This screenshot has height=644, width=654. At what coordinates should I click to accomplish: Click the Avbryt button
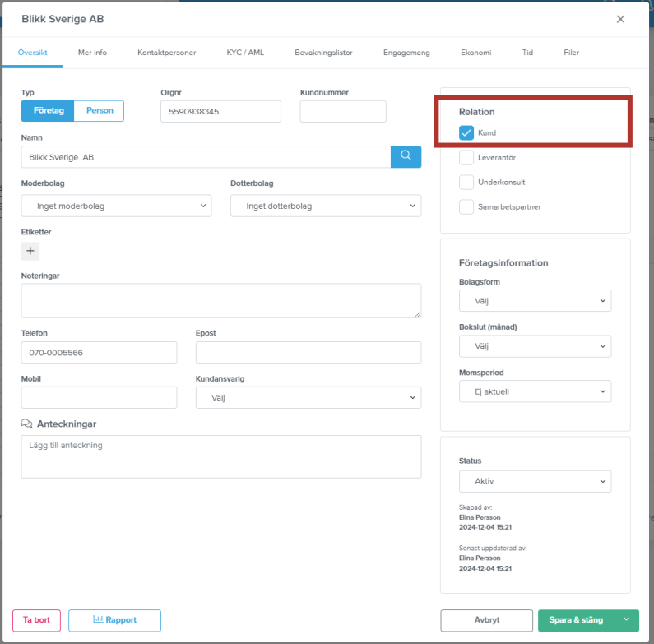[486, 620]
